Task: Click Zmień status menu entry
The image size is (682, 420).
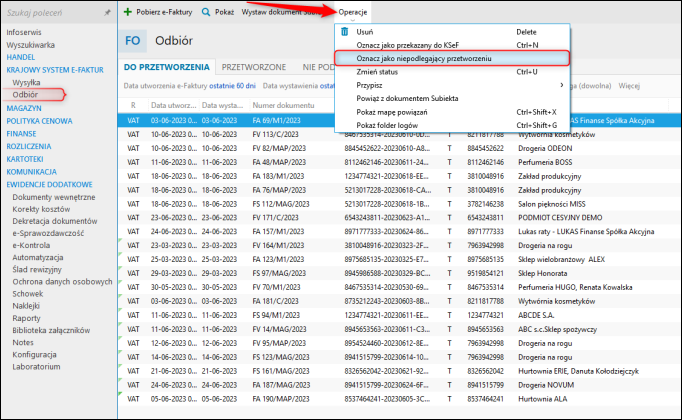Action: [x=376, y=72]
